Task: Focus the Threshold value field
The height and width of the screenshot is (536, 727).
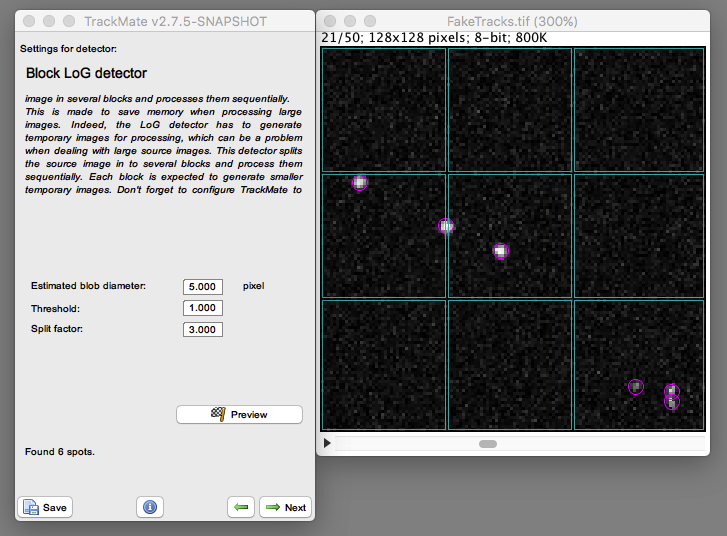Action: tap(203, 308)
